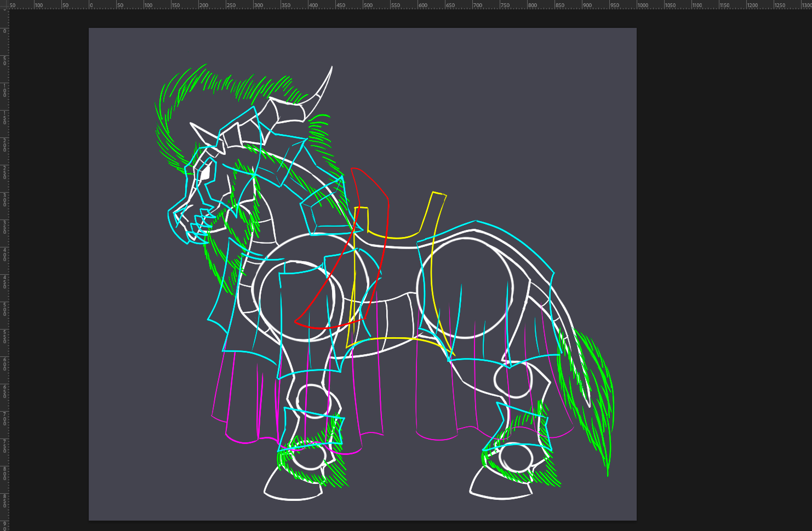Click the 0 mark on horizontal ruler
Image resolution: width=812 pixels, height=531 pixels.
92,5
